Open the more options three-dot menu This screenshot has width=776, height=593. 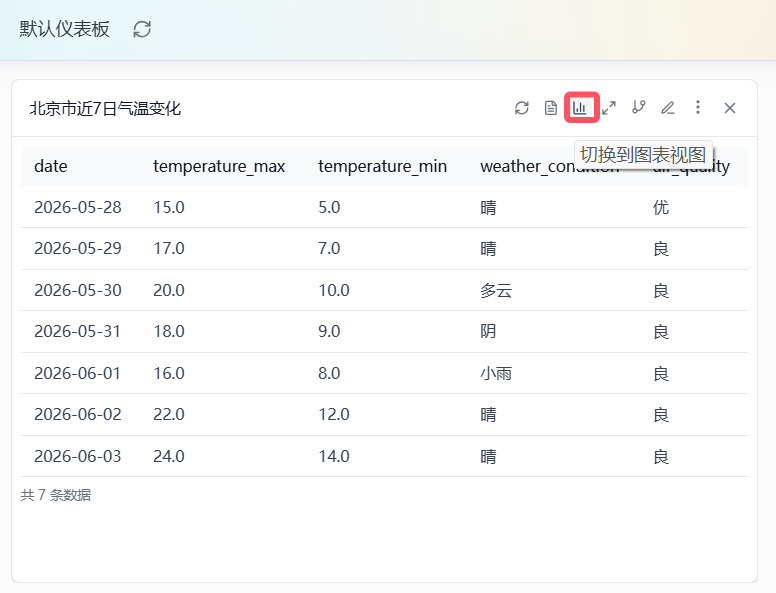click(698, 107)
